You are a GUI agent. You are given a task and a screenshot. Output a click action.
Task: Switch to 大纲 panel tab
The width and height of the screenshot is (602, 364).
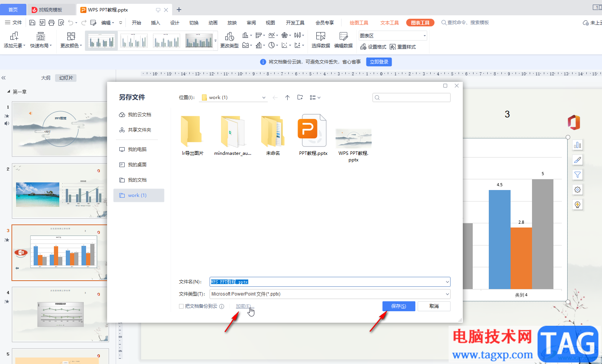point(46,78)
